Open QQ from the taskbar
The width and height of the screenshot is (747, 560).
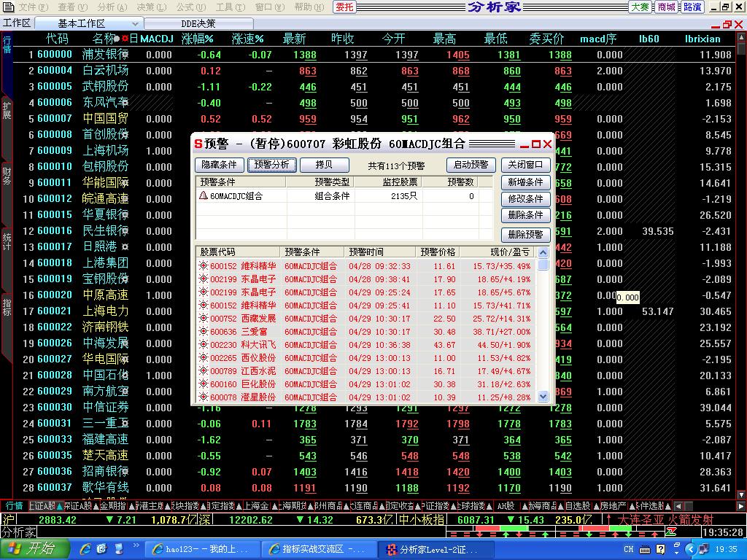tap(119, 550)
